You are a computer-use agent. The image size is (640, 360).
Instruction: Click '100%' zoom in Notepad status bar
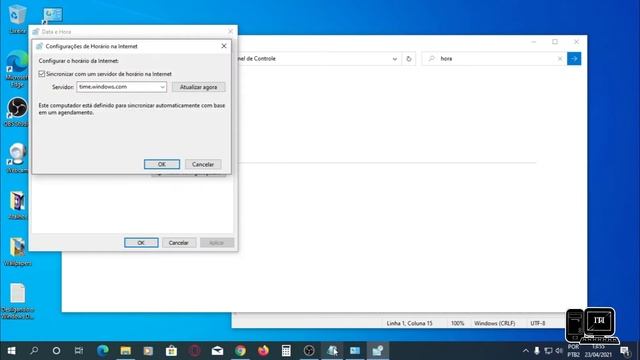pos(458,323)
